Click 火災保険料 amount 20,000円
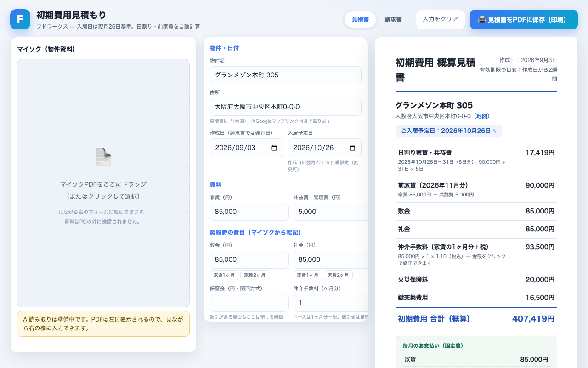The width and height of the screenshot is (588, 368). pos(540,280)
